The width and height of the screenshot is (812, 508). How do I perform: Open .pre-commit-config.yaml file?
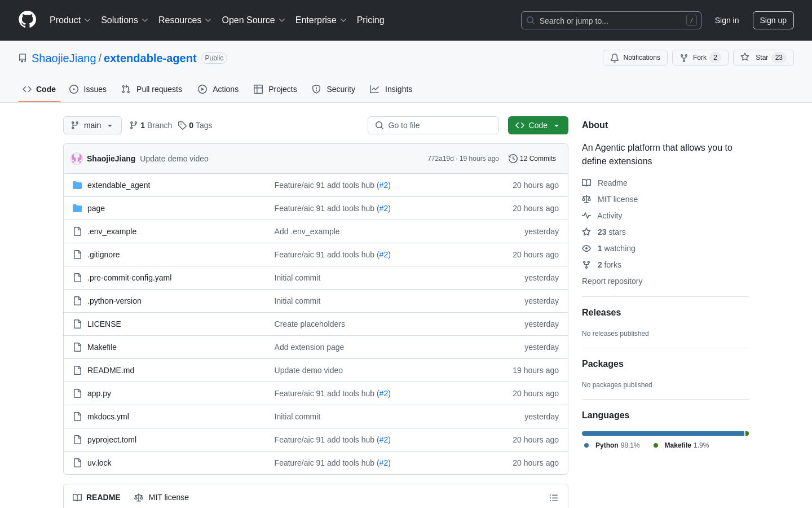129,278
